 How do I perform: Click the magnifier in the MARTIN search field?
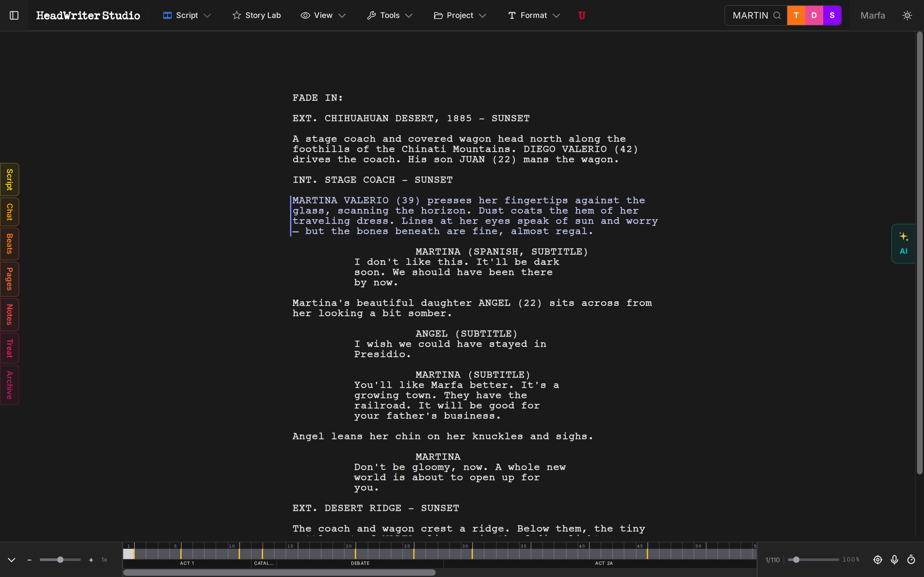(x=777, y=15)
